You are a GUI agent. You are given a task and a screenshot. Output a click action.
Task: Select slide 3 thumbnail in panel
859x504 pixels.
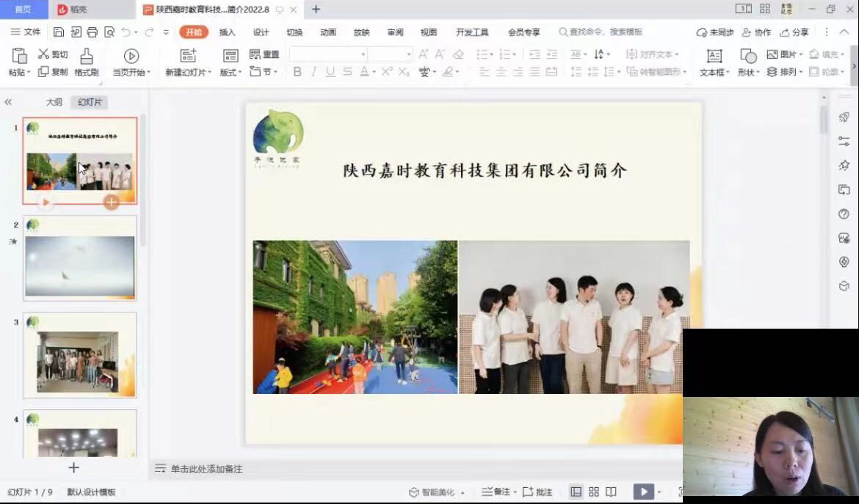80,355
